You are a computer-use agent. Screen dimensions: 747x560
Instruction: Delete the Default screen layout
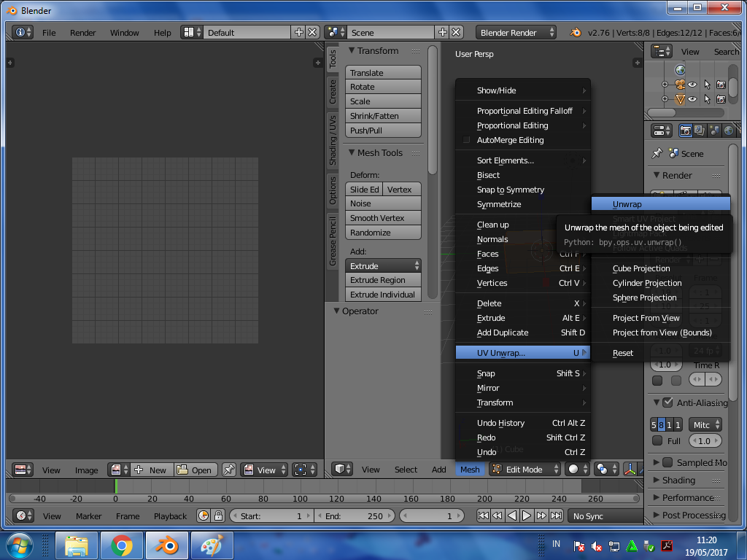312,32
